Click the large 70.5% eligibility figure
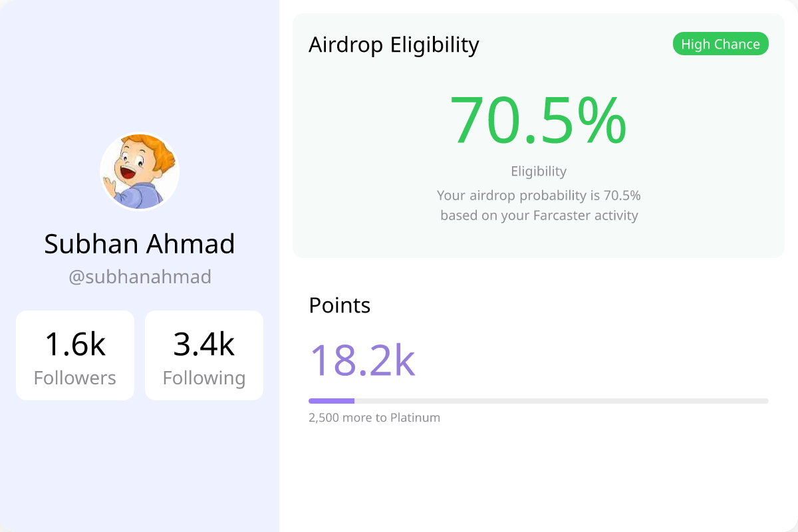This screenshot has height=532, width=798. (x=539, y=120)
